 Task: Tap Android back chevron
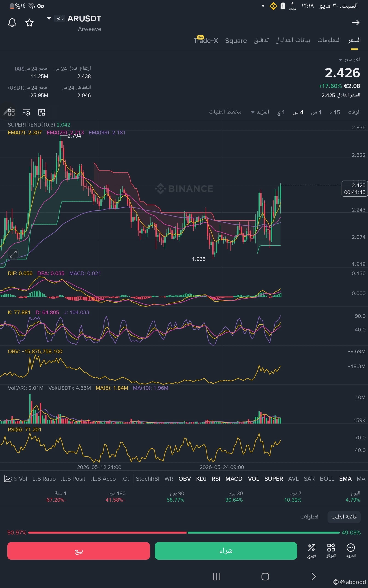[313, 577]
